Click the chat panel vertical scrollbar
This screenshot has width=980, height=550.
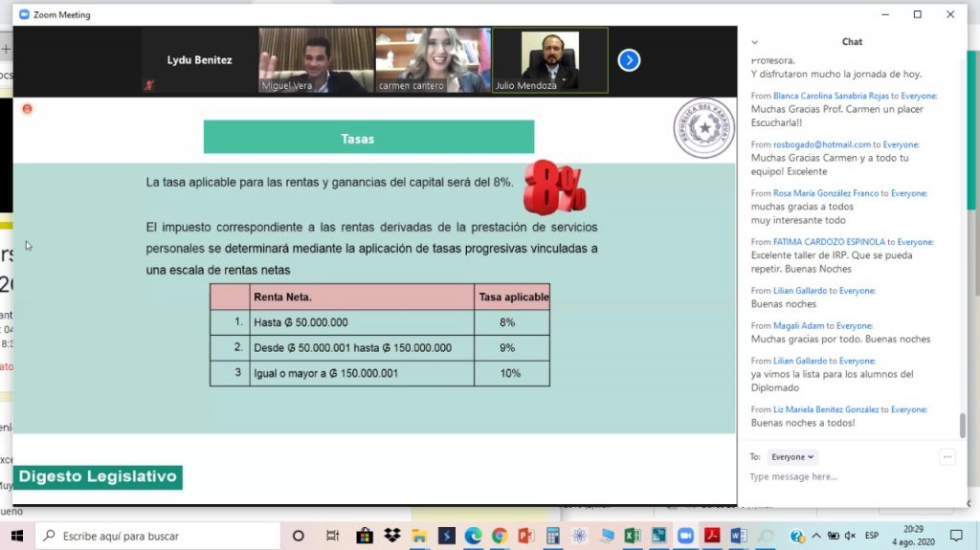962,424
